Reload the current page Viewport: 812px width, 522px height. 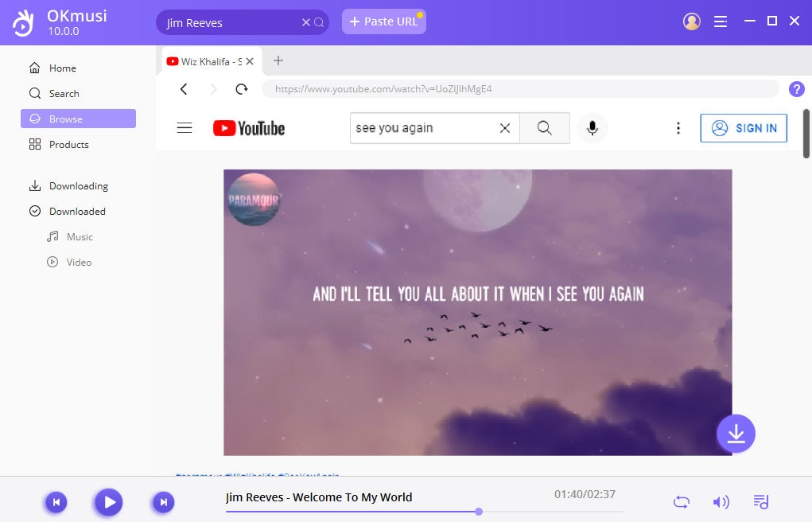(x=241, y=89)
